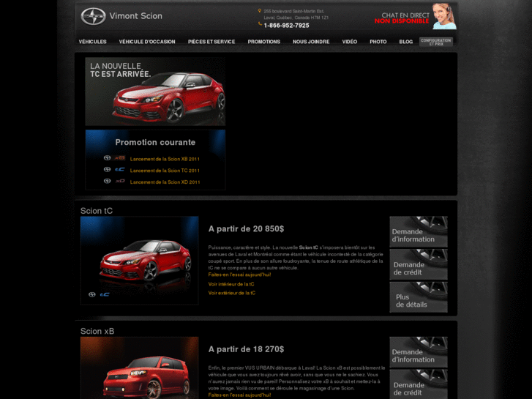Click Scion emblem beside TC 2011 launch
Viewport: 532px width, 399px height.
(108, 169)
